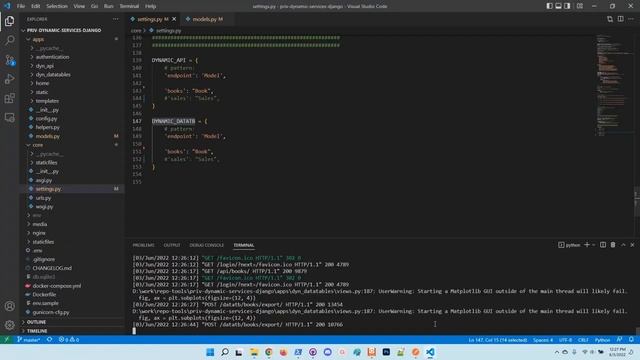Split the editor to the right
The width and height of the screenshot is (640, 360).
click(x=620, y=19)
